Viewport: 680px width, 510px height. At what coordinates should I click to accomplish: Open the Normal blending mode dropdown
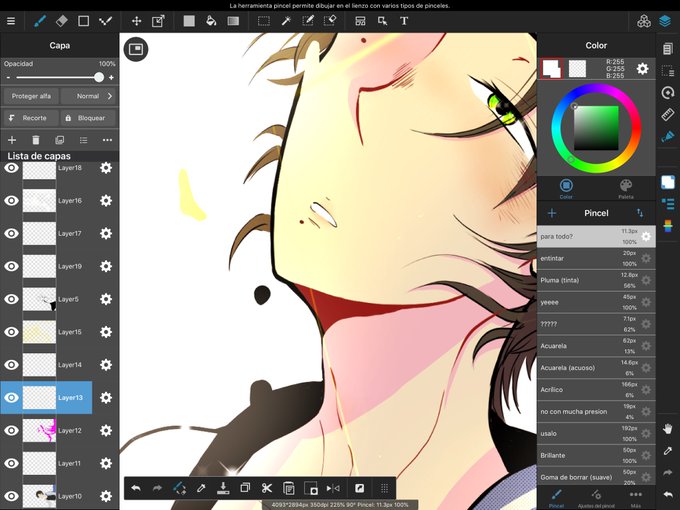(x=88, y=96)
